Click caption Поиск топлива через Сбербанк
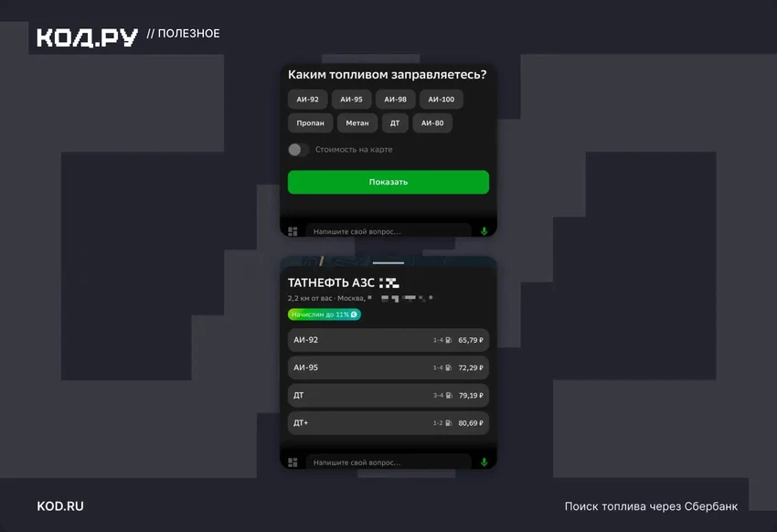The width and height of the screenshot is (777, 532). pos(651,506)
